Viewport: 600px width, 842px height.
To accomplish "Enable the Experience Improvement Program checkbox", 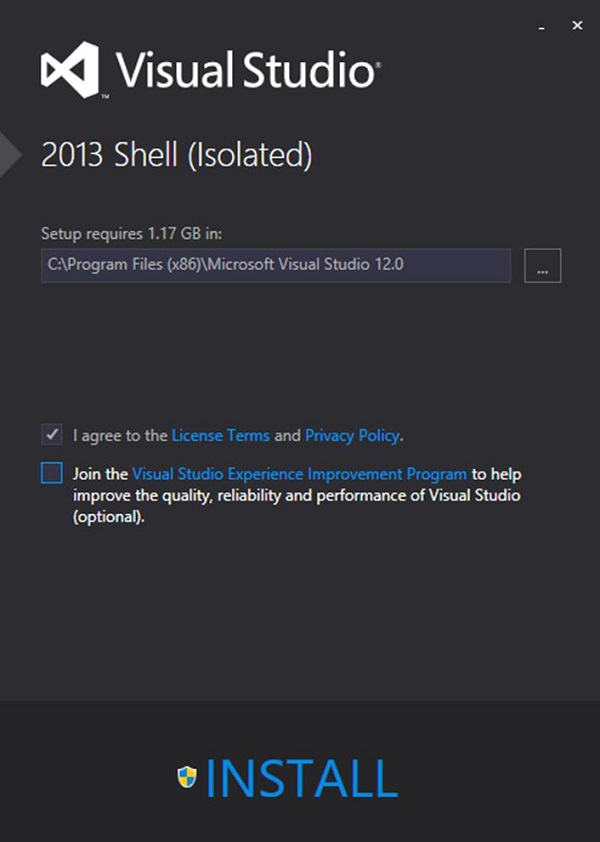I will tap(51, 473).
